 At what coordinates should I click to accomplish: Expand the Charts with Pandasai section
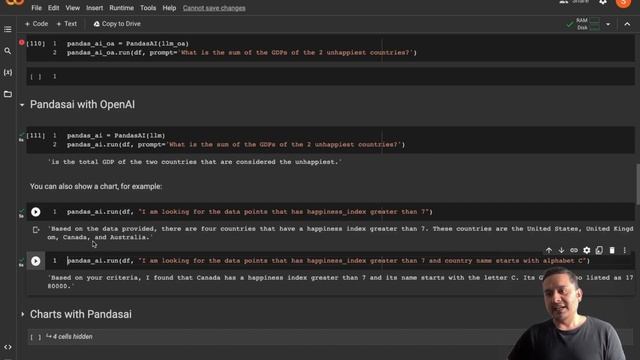[22, 314]
